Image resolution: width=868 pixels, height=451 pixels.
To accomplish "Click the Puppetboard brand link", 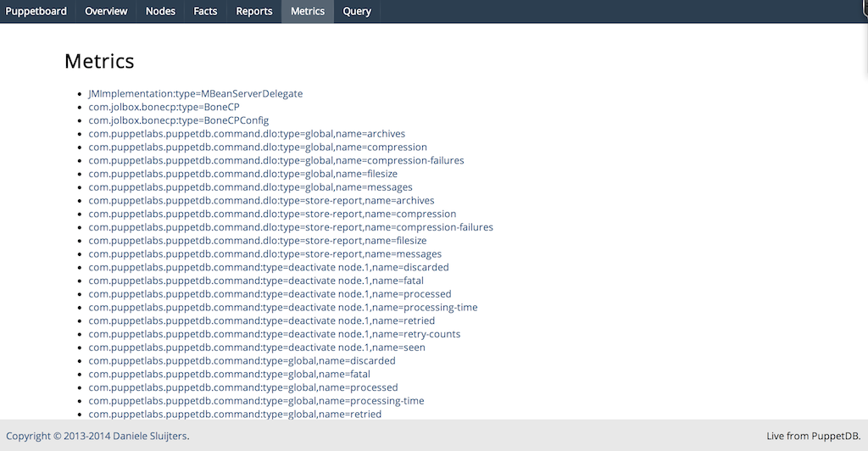I will click(x=36, y=11).
